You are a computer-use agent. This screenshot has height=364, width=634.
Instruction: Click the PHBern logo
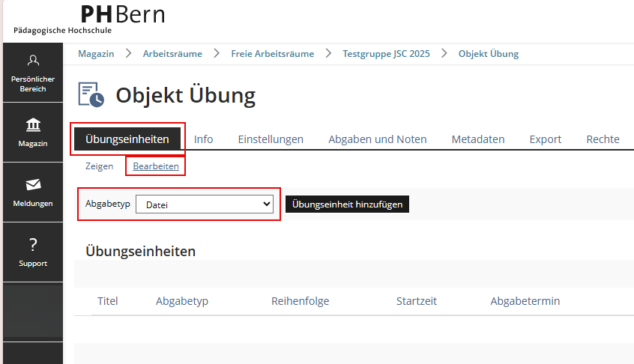point(90,19)
